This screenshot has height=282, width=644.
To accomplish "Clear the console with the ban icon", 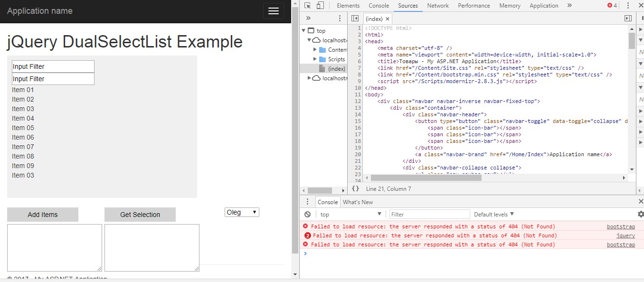I will click(308, 214).
